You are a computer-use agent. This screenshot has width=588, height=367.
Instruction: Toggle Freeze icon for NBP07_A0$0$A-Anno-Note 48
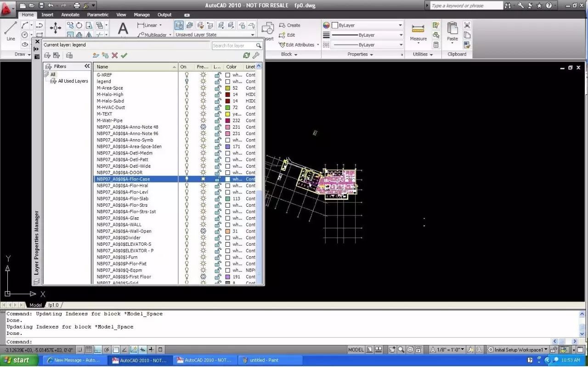203,127
